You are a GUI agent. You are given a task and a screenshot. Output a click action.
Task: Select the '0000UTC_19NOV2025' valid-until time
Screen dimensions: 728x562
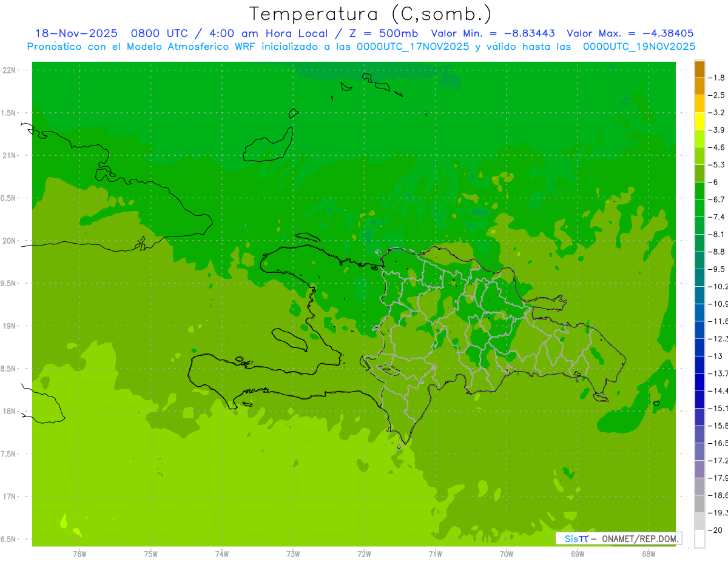point(639,46)
